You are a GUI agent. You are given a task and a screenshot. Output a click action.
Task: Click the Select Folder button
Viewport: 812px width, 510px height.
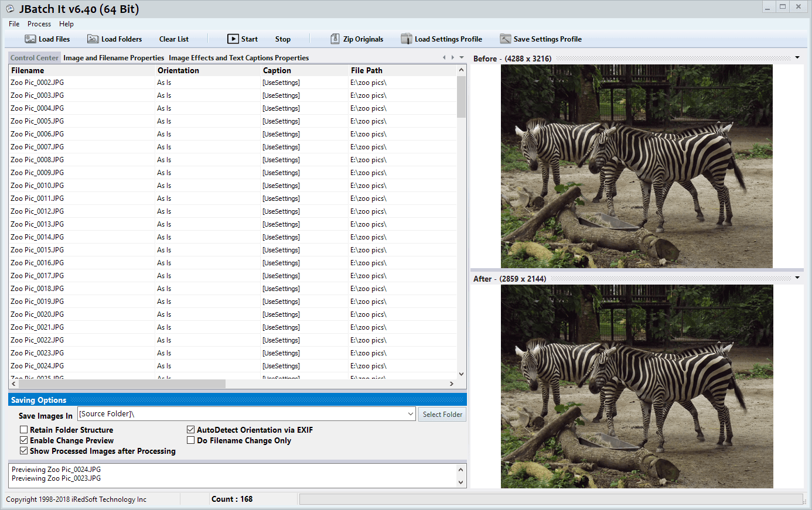(442, 415)
